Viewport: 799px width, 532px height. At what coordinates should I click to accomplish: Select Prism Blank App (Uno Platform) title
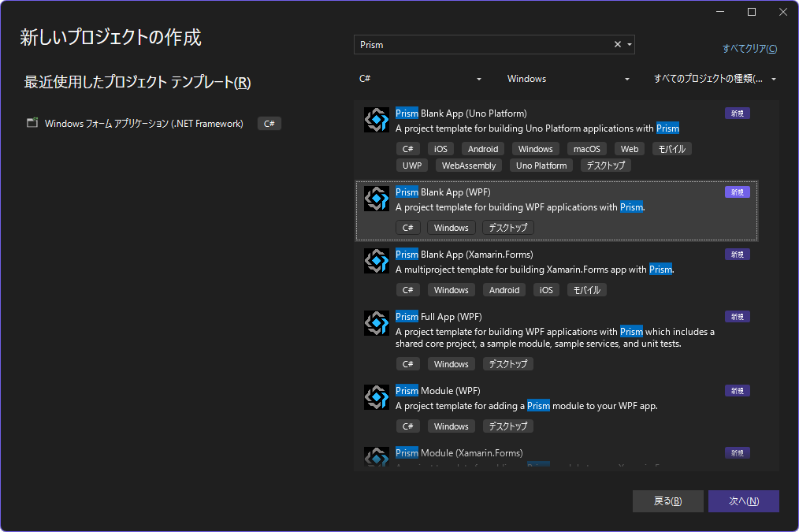(461, 113)
